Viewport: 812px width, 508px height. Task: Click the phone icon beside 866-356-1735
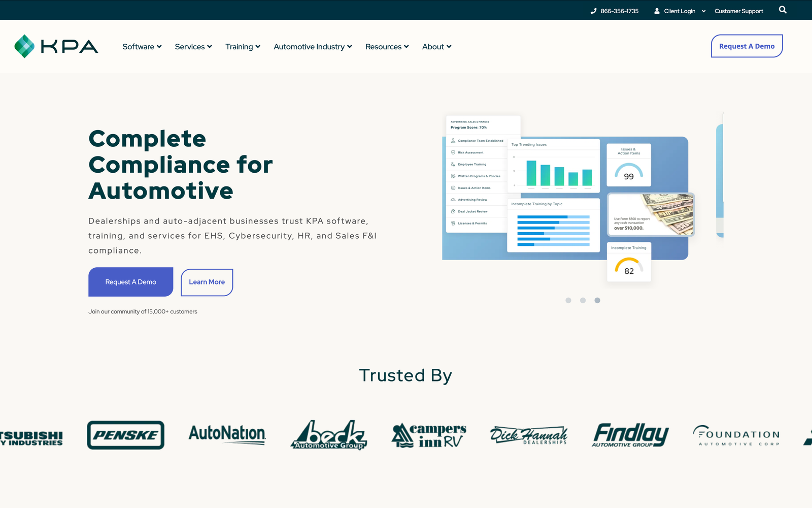(593, 11)
